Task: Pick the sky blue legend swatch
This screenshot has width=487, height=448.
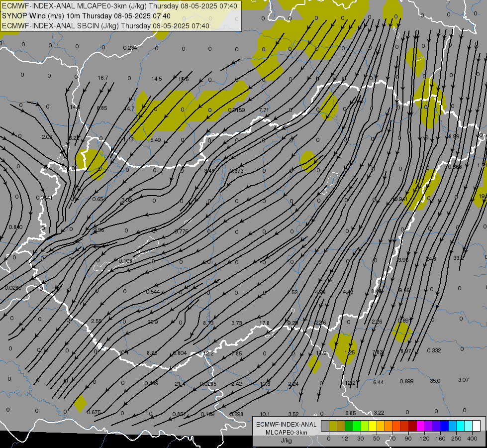Action: coord(452,426)
